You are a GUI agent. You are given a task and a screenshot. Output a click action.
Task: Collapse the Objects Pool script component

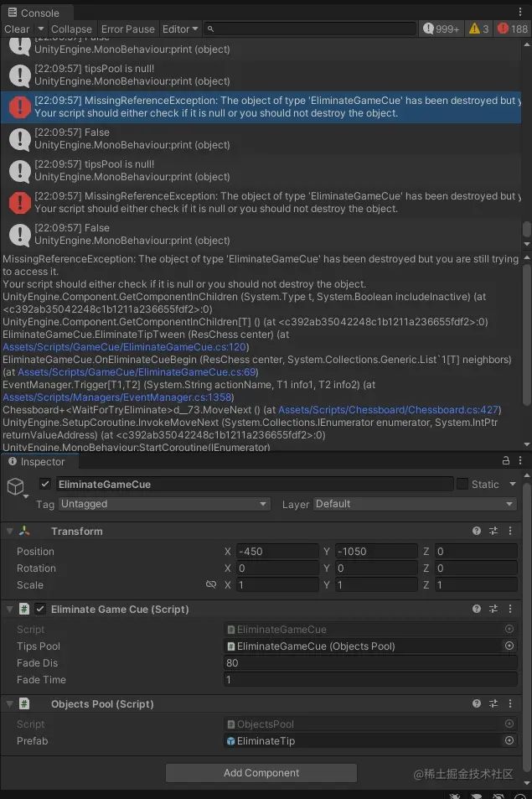[x=9, y=703]
